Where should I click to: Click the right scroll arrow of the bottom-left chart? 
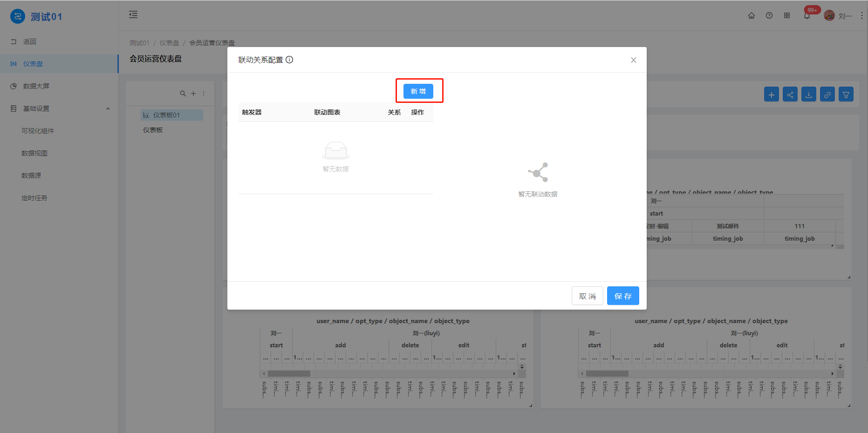pos(514,373)
